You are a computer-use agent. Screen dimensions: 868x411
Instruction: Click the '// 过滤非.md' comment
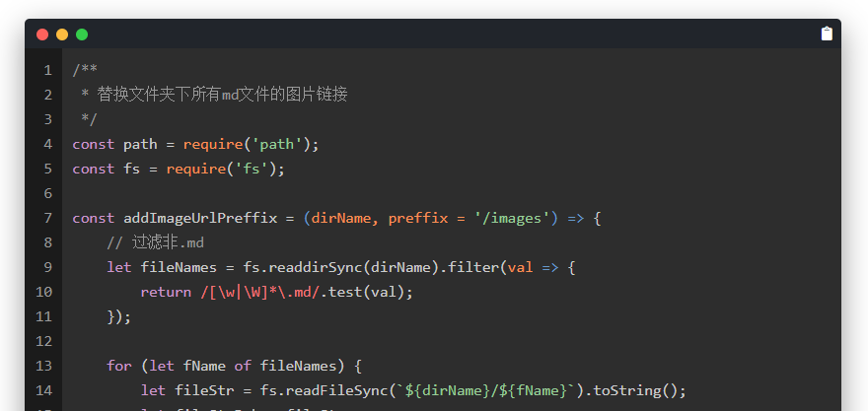(155, 242)
